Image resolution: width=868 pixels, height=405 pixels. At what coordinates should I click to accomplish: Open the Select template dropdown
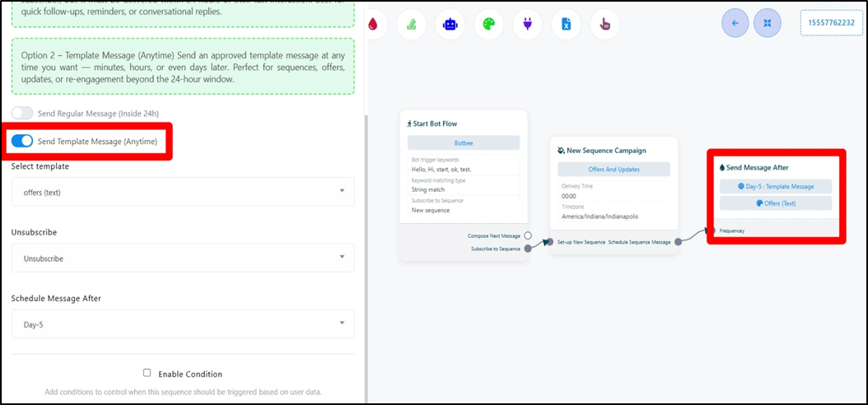pyautogui.click(x=183, y=192)
